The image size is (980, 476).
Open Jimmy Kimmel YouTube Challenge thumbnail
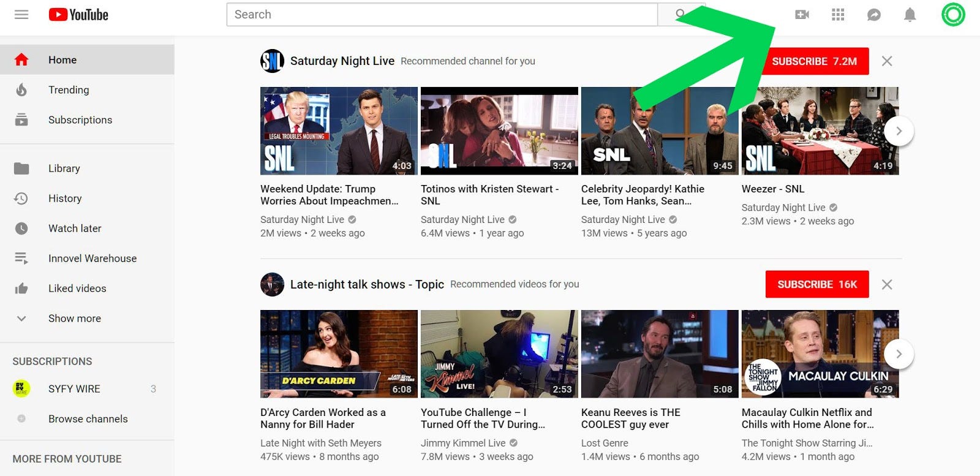[499, 354]
